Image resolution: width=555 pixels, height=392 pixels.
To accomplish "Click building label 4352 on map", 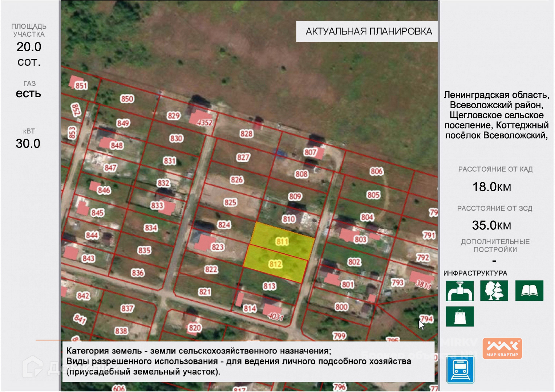I will click(204, 122).
